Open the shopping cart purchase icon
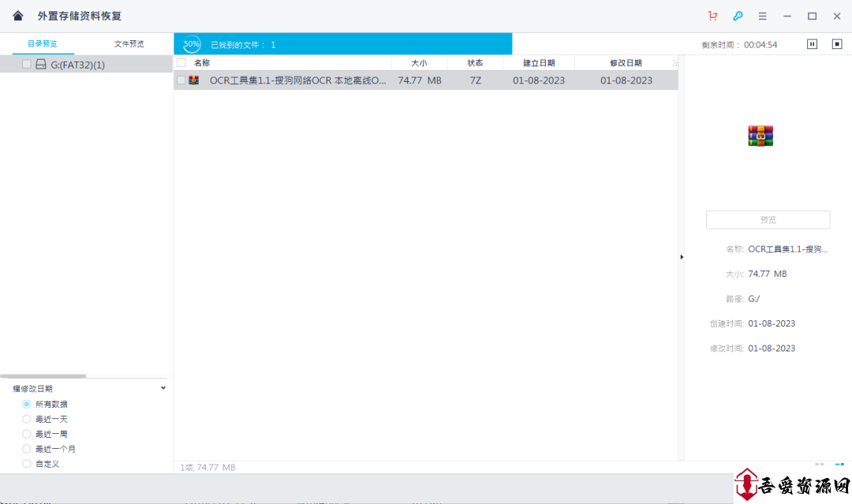852x504 pixels. [x=713, y=16]
